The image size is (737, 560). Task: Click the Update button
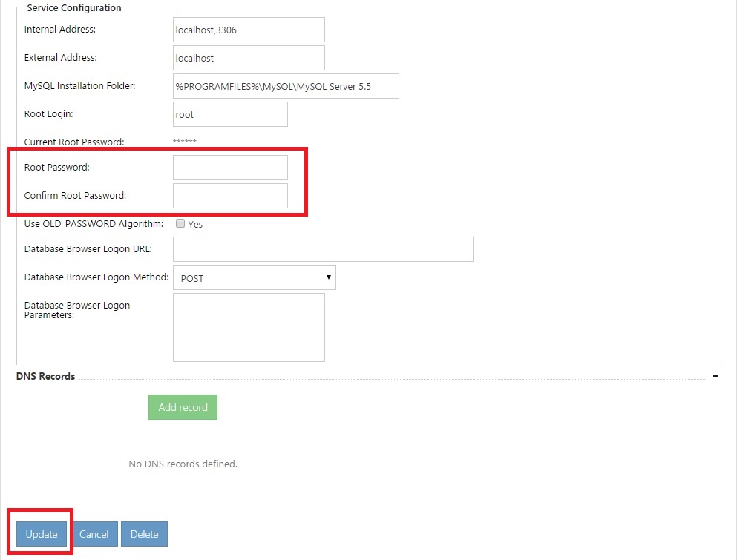click(42, 534)
